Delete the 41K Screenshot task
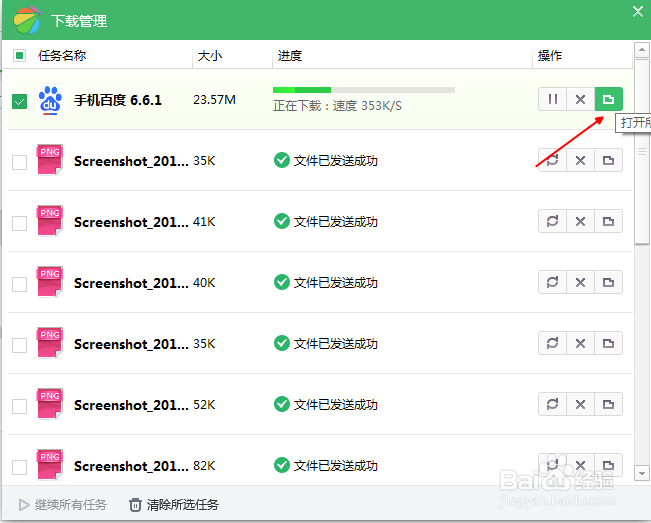 (x=580, y=221)
